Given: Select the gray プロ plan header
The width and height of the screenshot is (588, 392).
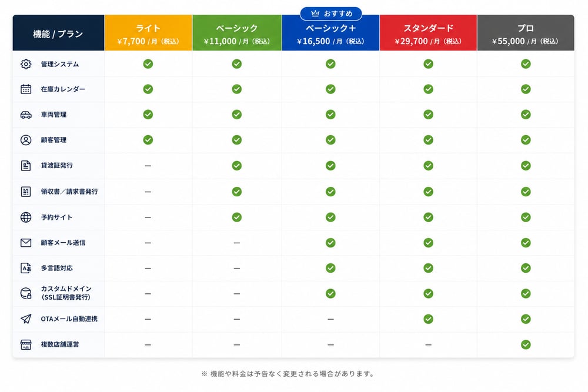Looking at the screenshot, I should click(526, 33).
